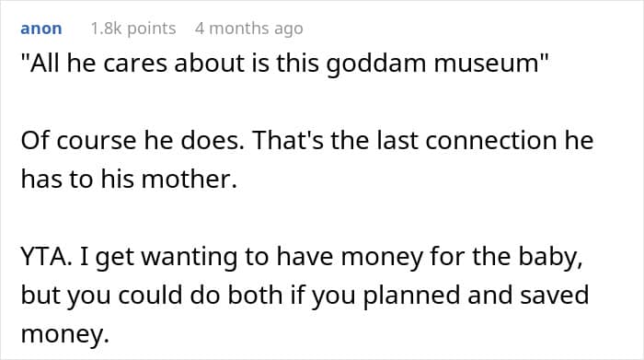Viewport: 644px width, 360px height.
Task: Click the word cares in the quote
Action: coord(134,65)
